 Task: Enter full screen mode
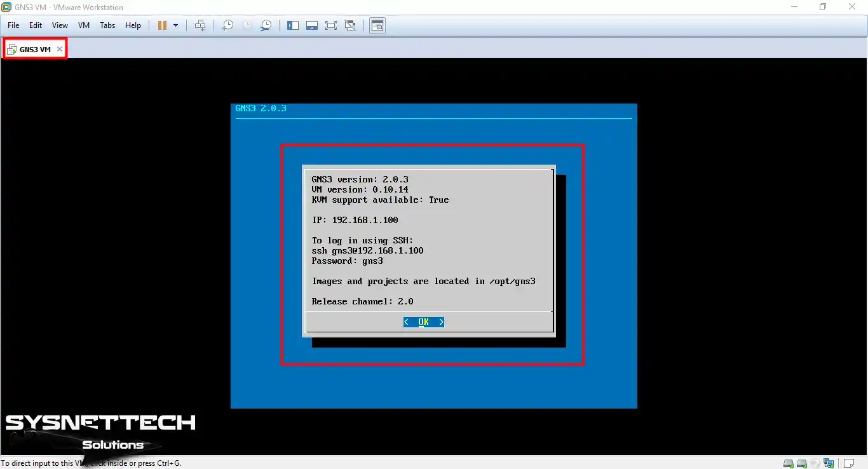(331, 25)
